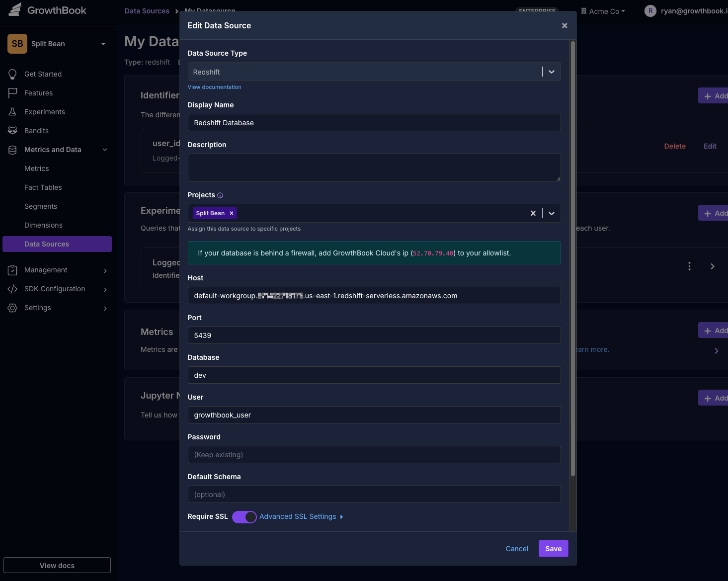Click Cancel in the dialog
Viewport: 728px width, 581px height.
coord(517,549)
